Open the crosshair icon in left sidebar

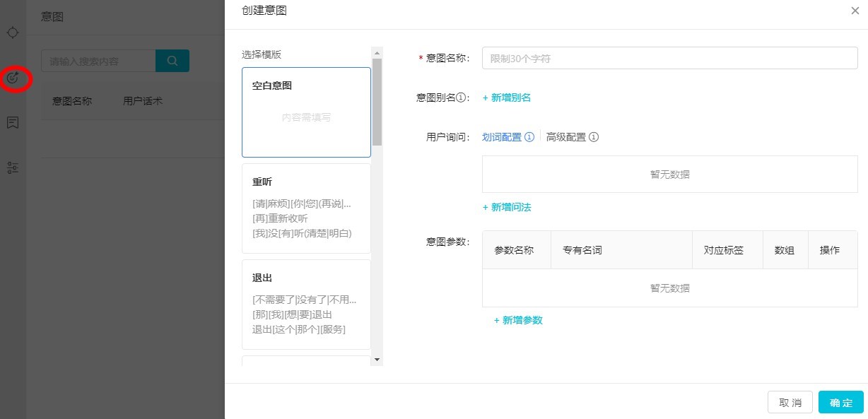(x=12, y=33)
